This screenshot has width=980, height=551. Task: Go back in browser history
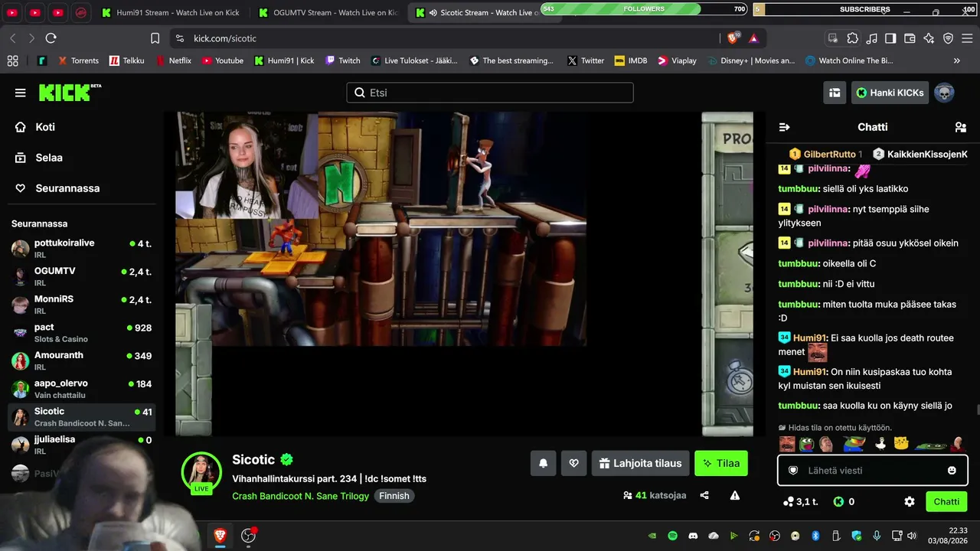click(12, 38)
